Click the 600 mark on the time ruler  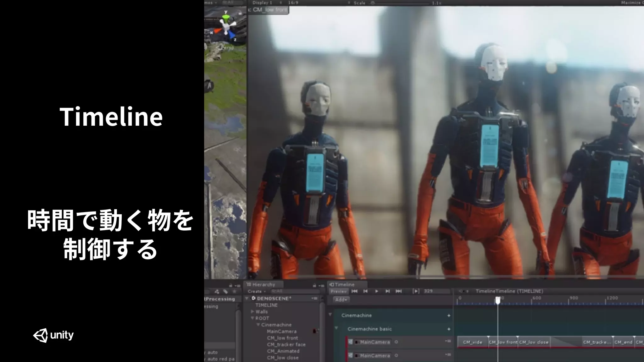[537, 298]
